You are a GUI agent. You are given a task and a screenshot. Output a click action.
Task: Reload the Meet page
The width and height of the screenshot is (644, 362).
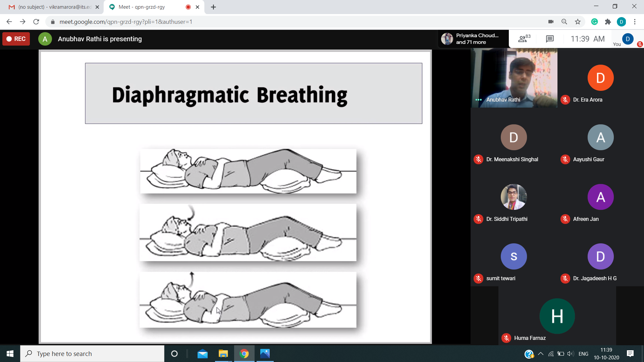point(36,22)
